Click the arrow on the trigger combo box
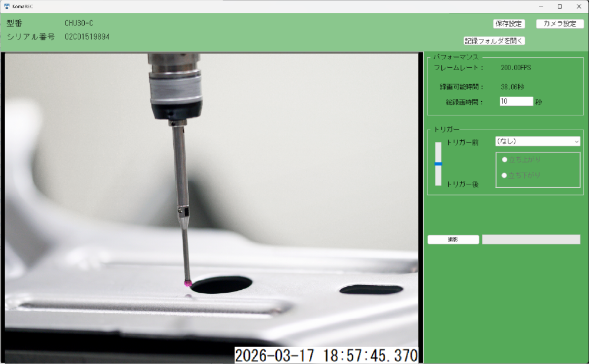 point(576,141)
